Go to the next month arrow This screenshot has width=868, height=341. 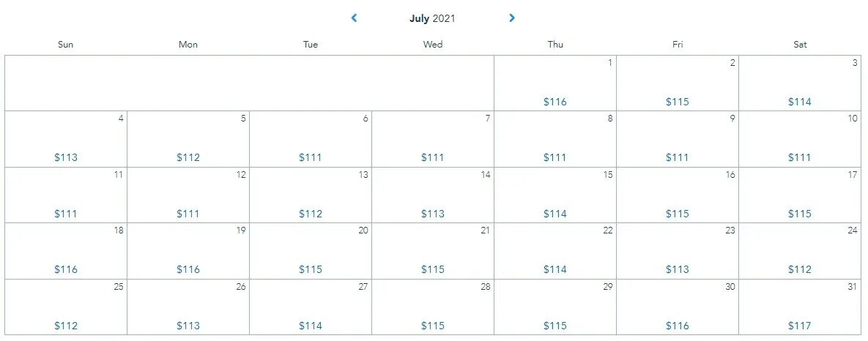[511, 18]
